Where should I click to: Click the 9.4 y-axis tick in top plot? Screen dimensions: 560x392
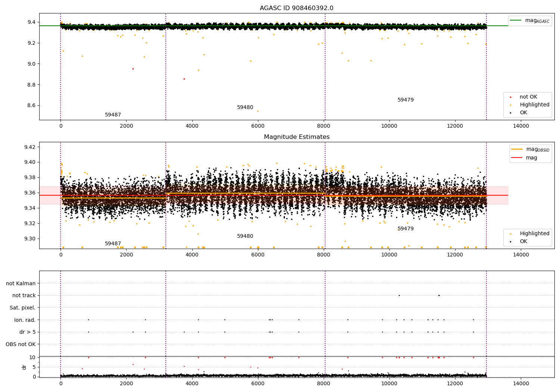[31, 22]
